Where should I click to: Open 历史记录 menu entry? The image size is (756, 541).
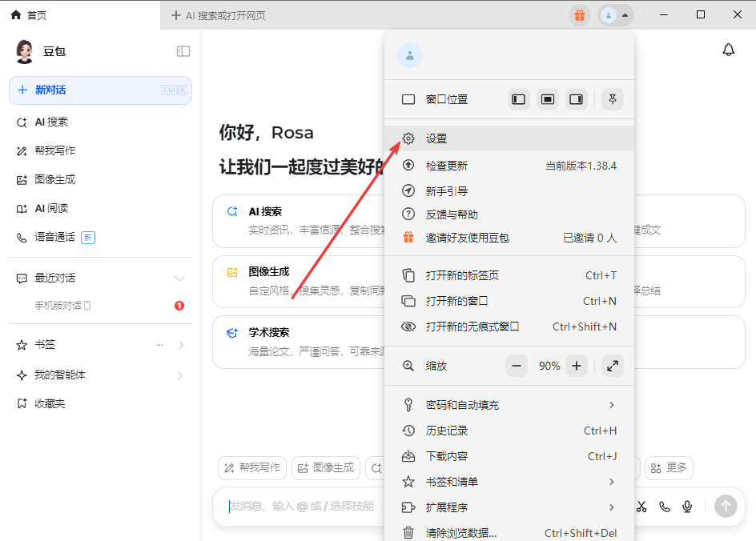[509, 431]
